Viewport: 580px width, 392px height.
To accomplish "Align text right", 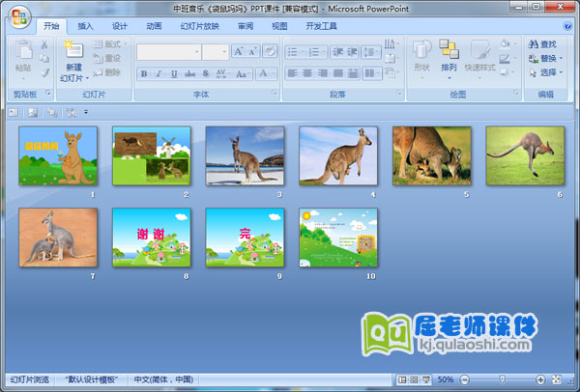I will click(323, 73).
